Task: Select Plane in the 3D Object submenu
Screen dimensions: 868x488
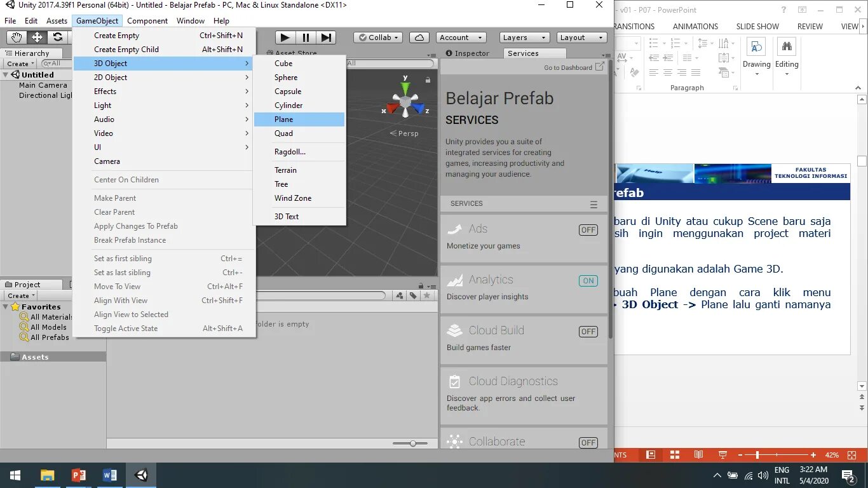Action: click(x=299, y=119)
